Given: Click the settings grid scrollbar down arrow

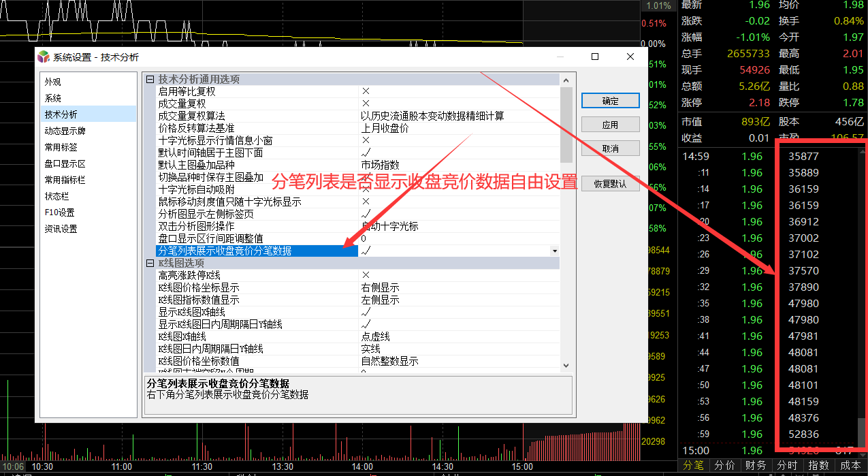Looking at the screenshot, I should pos(566,366).
